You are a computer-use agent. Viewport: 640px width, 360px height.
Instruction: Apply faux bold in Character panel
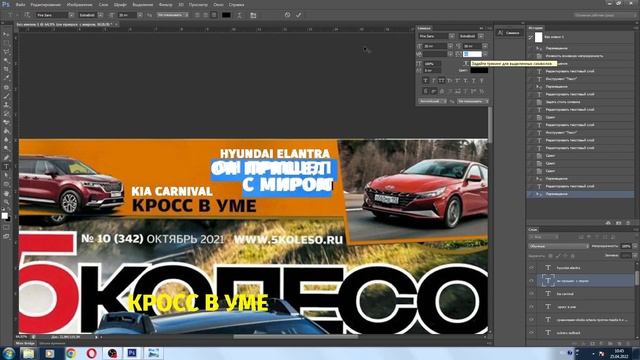(425, 81)
